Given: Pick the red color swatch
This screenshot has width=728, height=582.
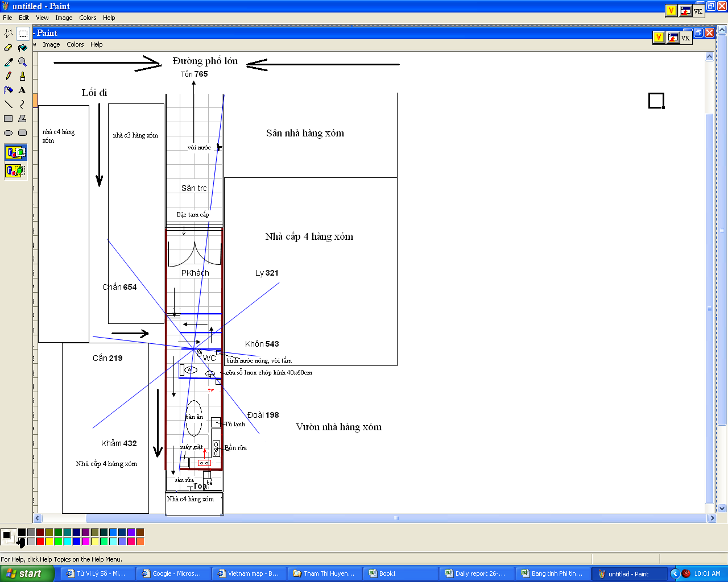Looking at the screenshot, I should coord(40,542).
